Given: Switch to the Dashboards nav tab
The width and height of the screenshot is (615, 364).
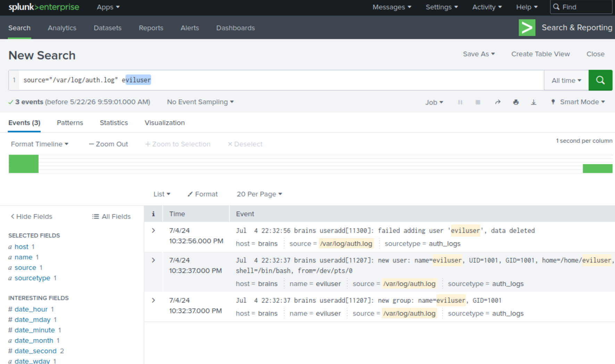Looking at the screenshot, I should 235,28.
